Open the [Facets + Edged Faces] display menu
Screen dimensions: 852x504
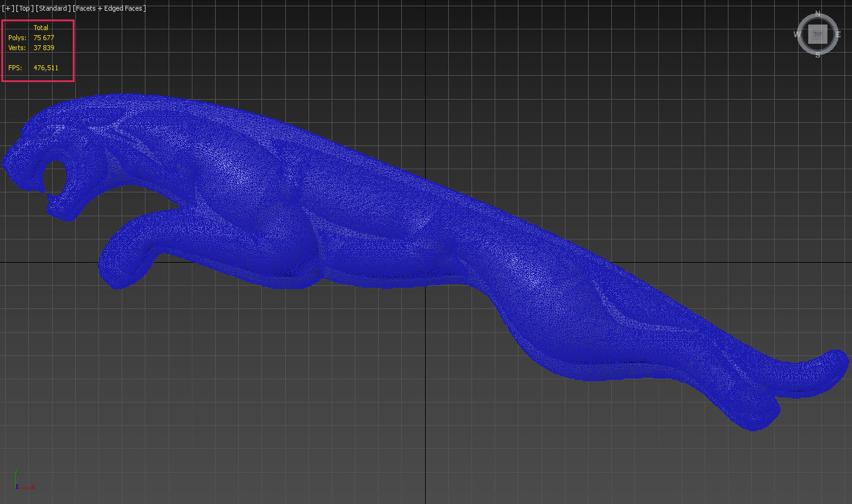coord(110,8)
